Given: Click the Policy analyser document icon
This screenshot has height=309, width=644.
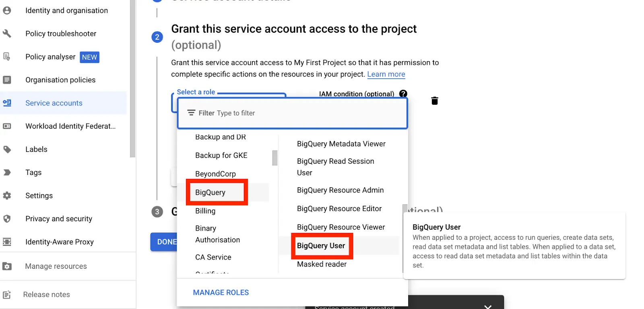Looking at the screenshot, I should click(7, 57).
